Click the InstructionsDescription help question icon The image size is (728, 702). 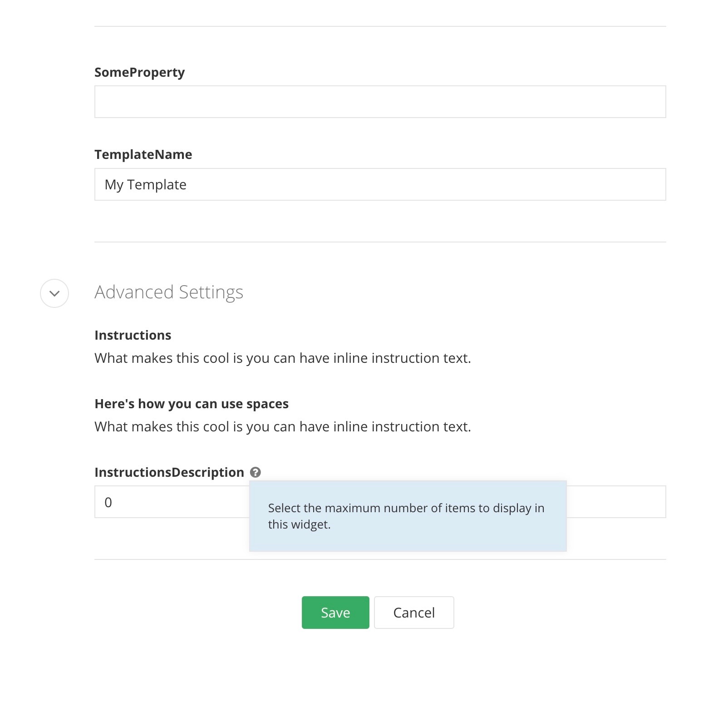click(256, 472)
